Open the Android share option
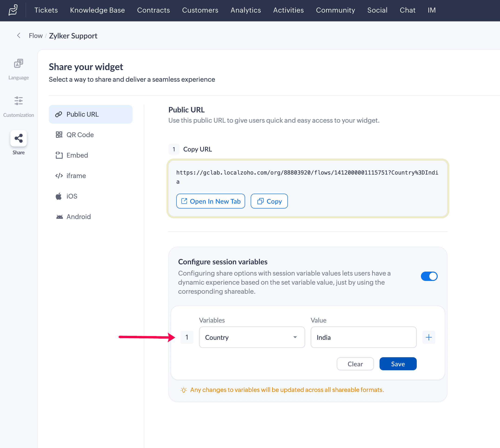Screen dimensions: 500x448 coord(78,217)
